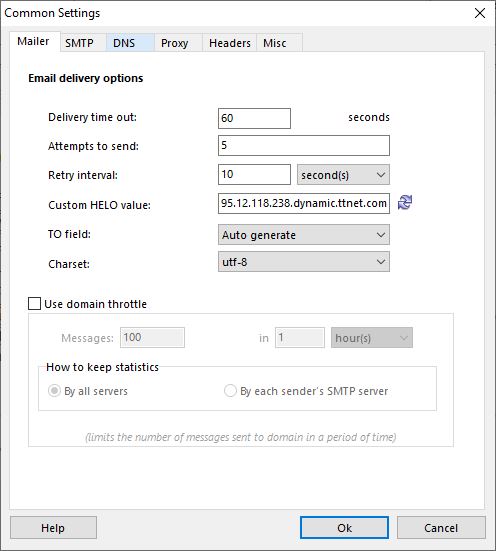This screenshot has width=496, height=551.
Task: Select the By all servers radio button
Action: tap(54, 391)
